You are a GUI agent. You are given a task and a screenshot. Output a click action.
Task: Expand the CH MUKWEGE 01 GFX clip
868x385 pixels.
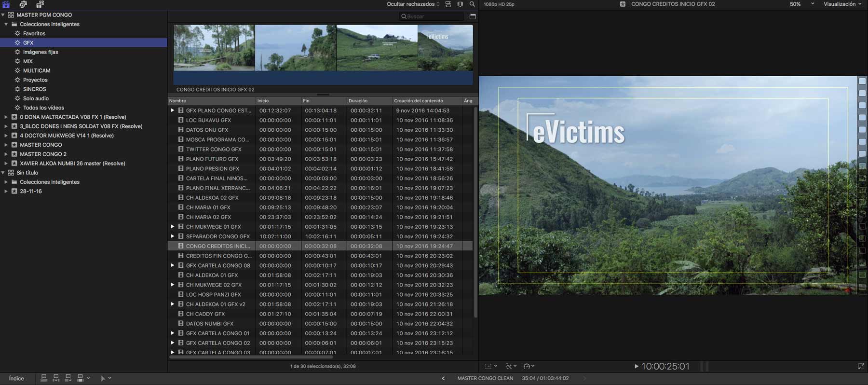click(173, 227)
